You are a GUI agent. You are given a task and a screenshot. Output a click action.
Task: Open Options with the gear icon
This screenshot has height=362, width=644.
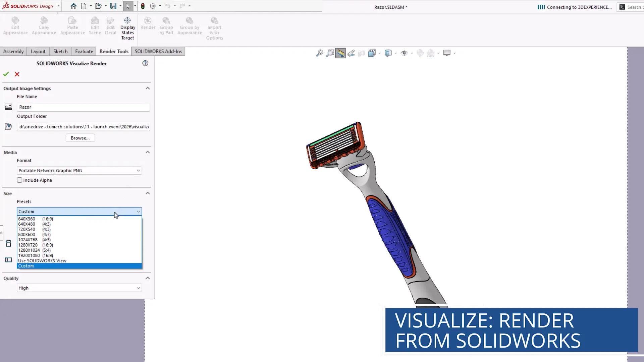click(x=153, y=6)
